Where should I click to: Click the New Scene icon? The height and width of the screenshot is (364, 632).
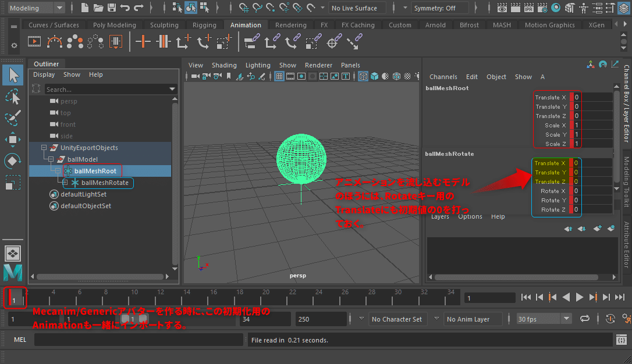click(84, 8)
